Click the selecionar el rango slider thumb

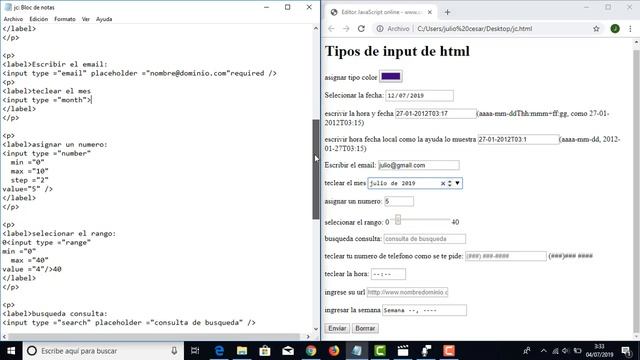pos(398,220)
